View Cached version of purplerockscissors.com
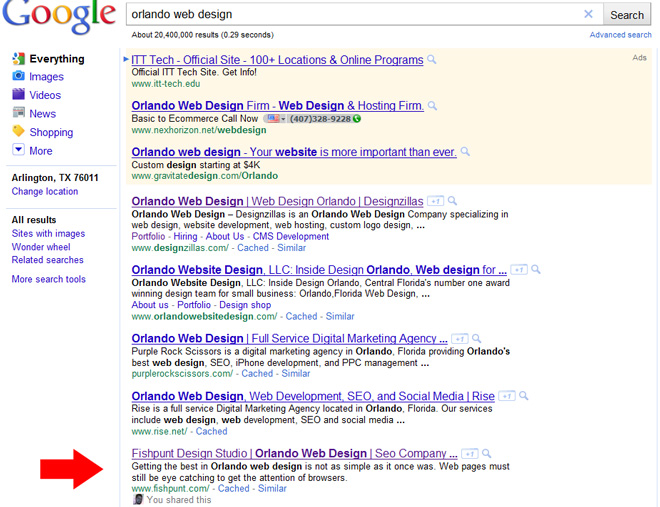Viewport: 660px width, 507px height. tap(257, 374)
